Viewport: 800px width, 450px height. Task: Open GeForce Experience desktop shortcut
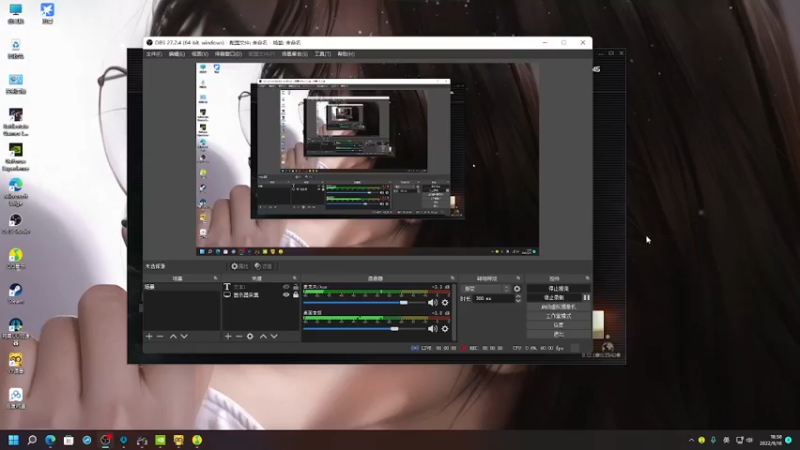[15, 157]
